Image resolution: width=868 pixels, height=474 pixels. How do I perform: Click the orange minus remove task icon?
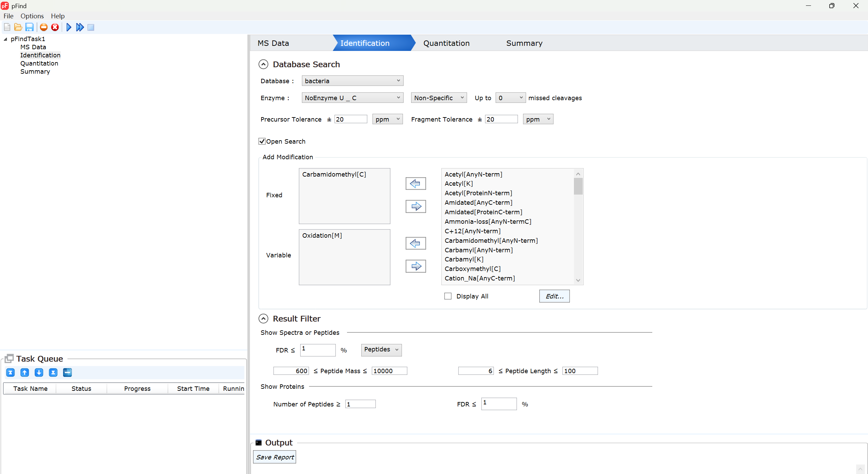pos(44,27)
